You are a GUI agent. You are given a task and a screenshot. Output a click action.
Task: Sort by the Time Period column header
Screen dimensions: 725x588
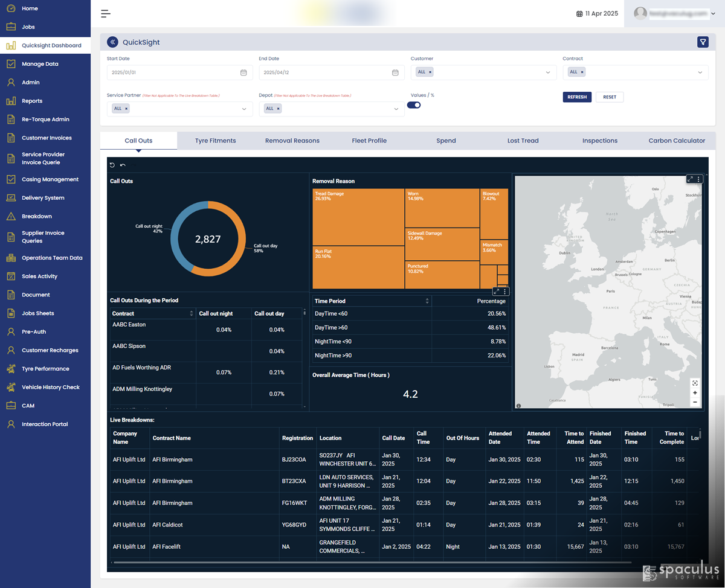[372, 301]
